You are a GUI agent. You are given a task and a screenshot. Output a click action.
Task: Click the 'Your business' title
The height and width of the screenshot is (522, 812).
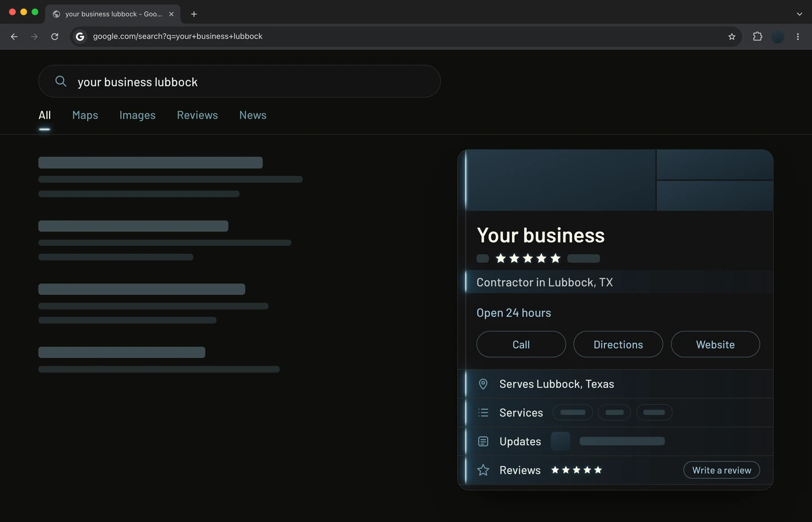(540, 235)
